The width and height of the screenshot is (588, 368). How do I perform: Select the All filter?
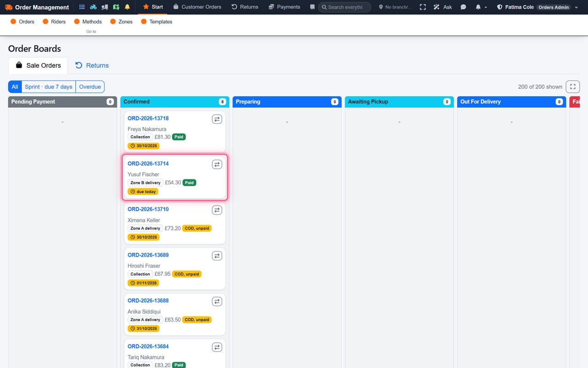click(15, 86)
